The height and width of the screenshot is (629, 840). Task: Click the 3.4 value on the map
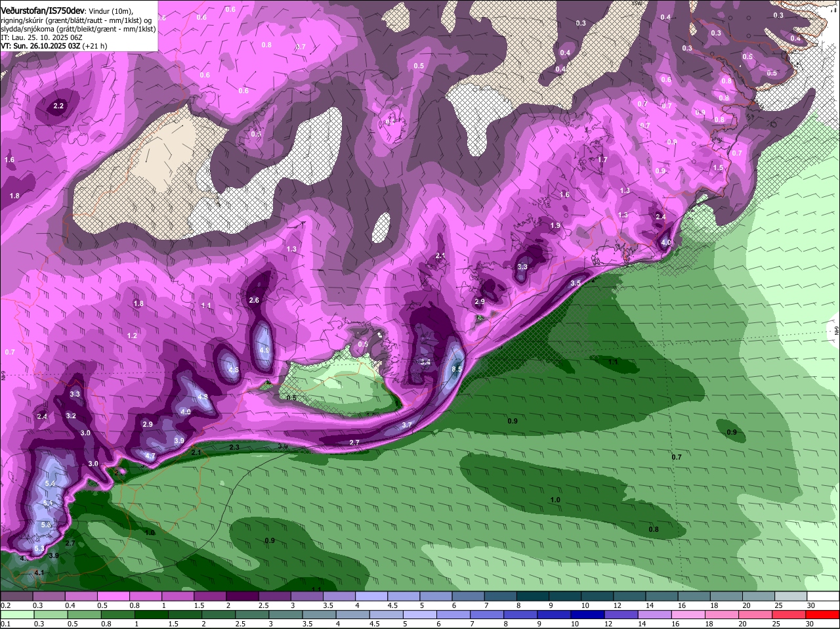pos(425,362)
